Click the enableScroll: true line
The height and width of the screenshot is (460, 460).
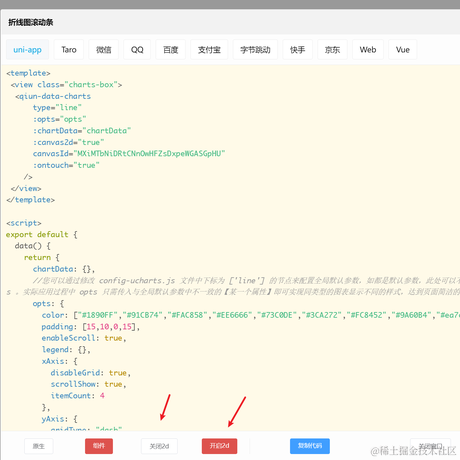(84, 338)
